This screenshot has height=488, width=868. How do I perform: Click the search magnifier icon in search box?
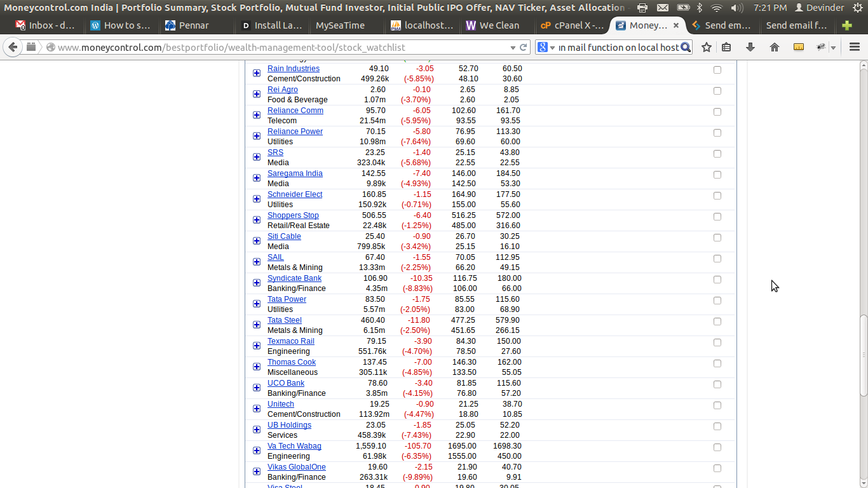pos(685,47)
